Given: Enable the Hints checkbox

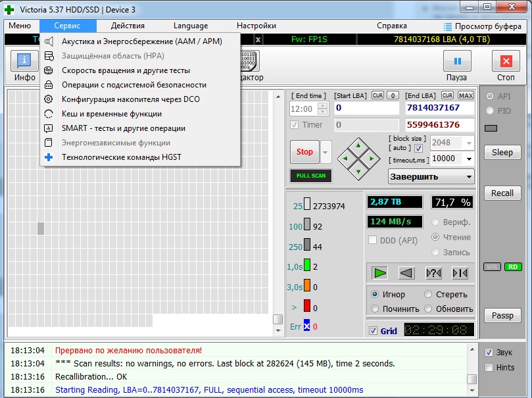Looking at the screenshot, I should click(489, 367).
